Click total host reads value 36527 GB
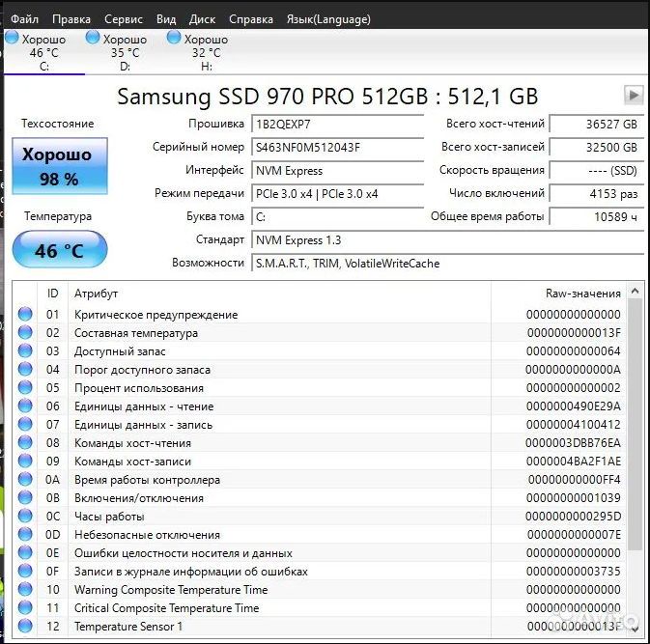This screenshot has width=650, height=644. coord(597,124)
